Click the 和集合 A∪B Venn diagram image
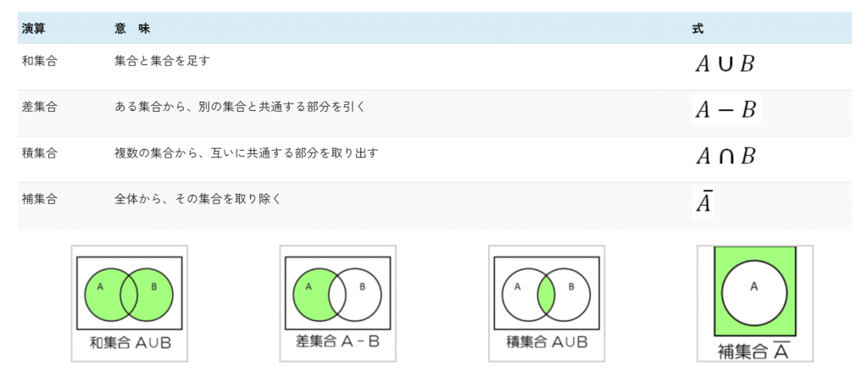 point(129,303)
